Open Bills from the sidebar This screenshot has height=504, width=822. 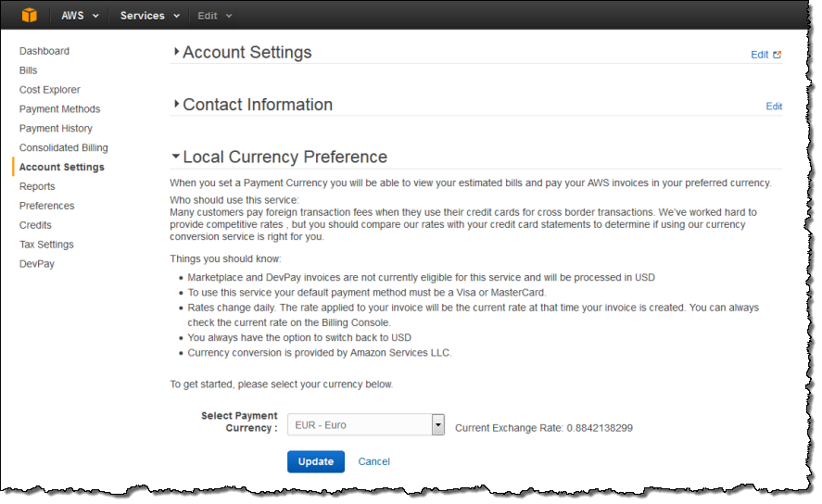[29, 70]
